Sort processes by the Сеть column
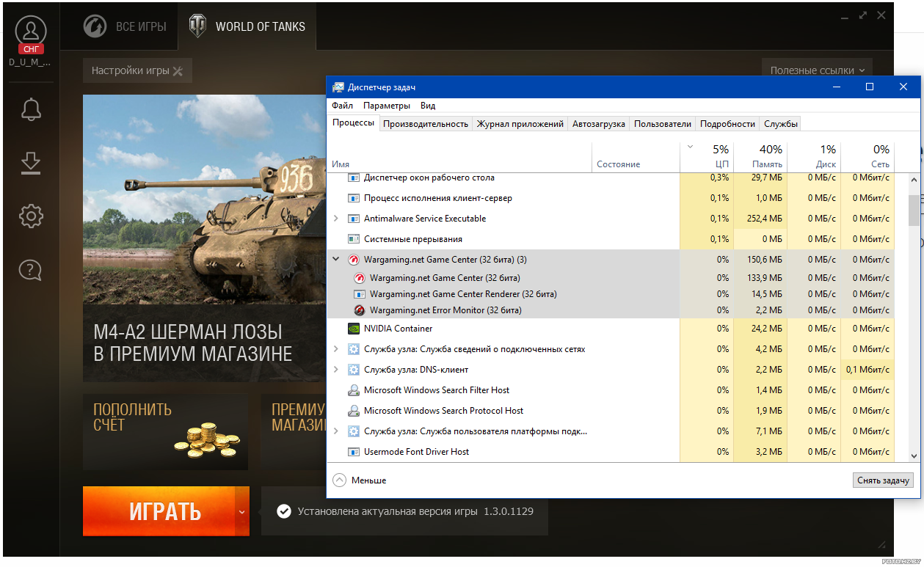Screen dimensions: 924x567 [x=867, y=156]
